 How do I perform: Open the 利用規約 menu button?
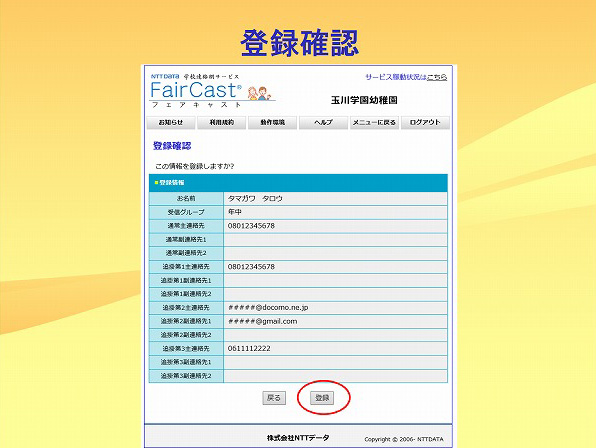pos(222,122)
